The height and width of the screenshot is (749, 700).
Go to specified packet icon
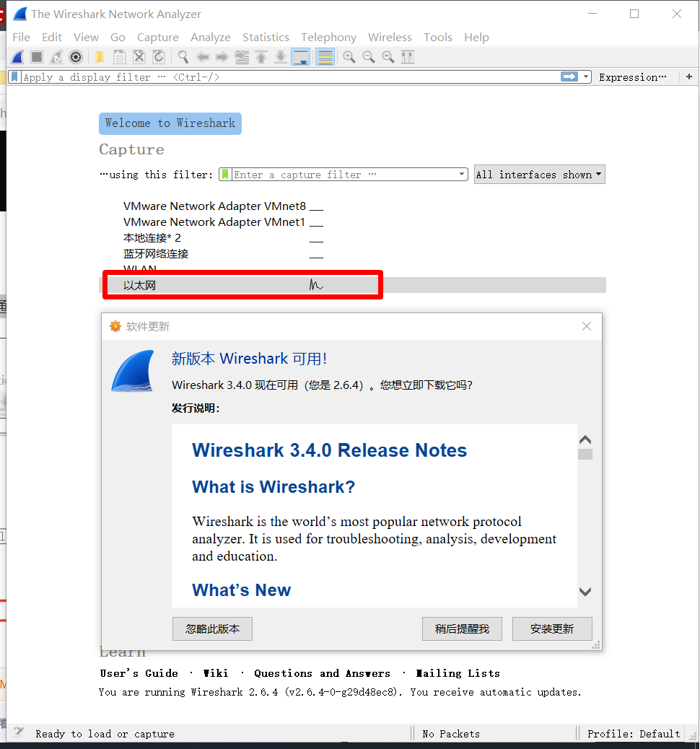(242, 57)
